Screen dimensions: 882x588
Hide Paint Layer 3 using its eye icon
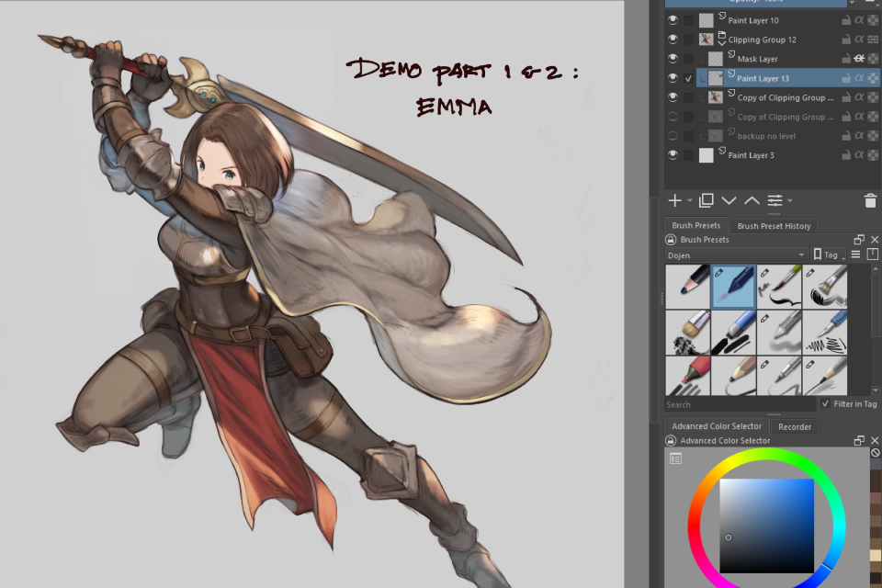click(673, 155)
